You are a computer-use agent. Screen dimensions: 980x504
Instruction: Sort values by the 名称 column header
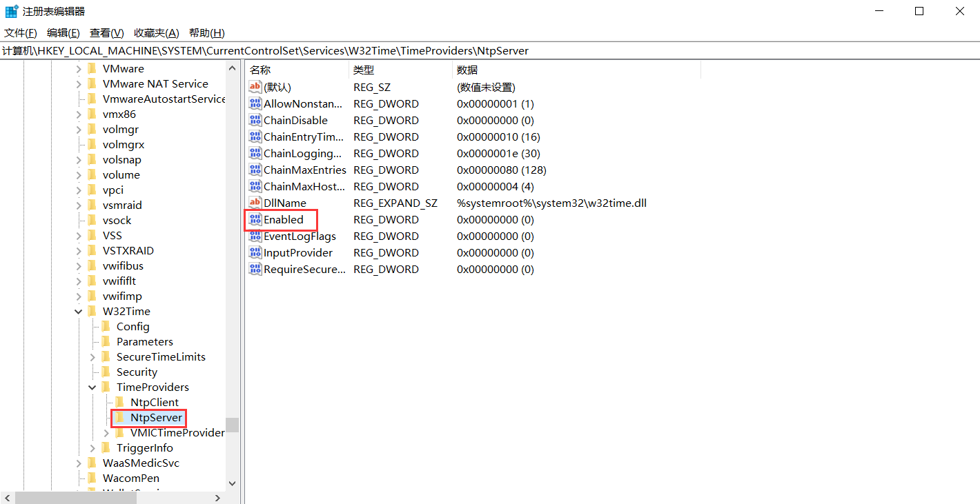[297, 70]
